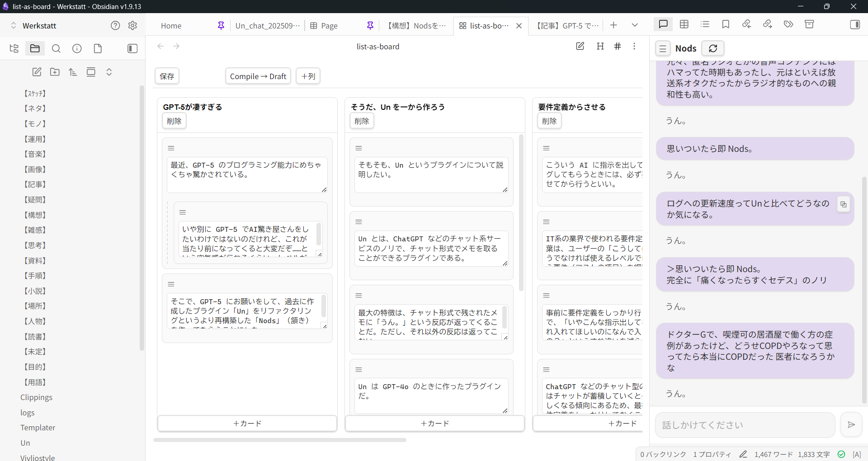Viewport: 868px width, 461px height.
Task: Expand the Templater folder
Action: click(x=38, y=428)
